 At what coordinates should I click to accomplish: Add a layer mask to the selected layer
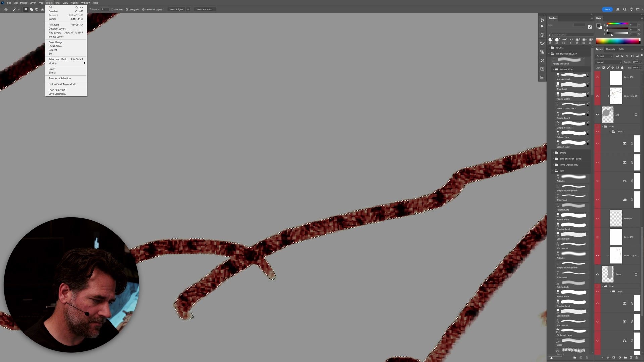click(614, 358)
